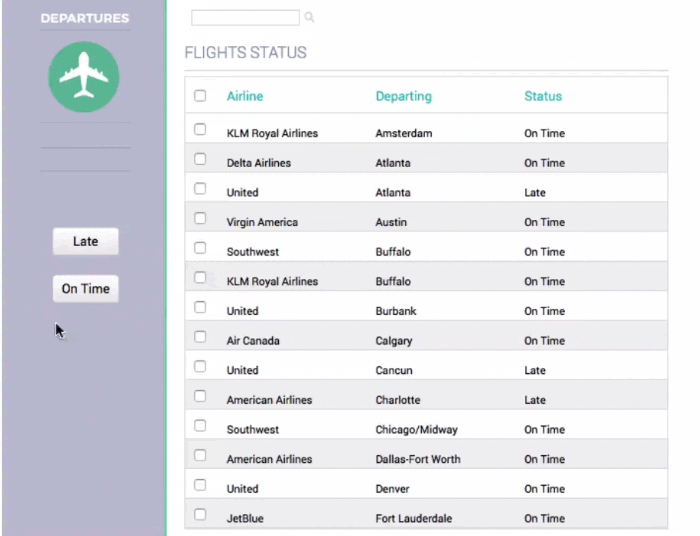Image resolution: width=700 pixels, height=536 pixels.
Task: Click the Delta Airlines name
Action: click(x=258, y=163)
